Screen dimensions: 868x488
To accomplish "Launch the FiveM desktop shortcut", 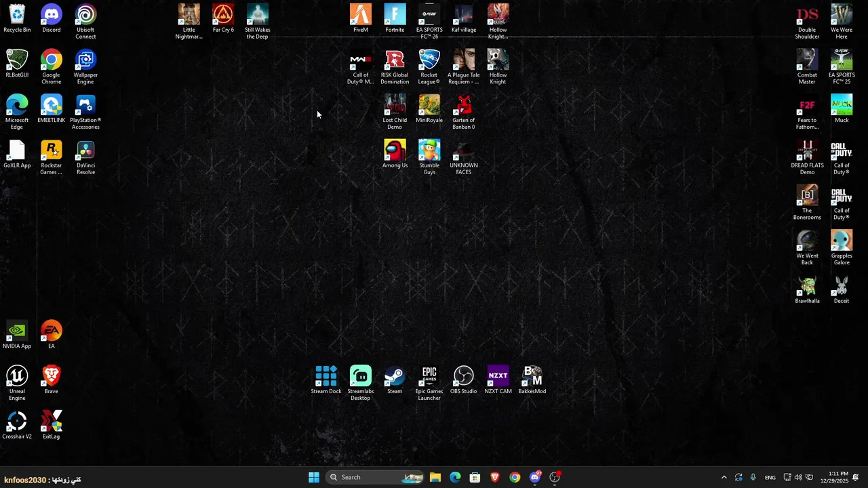I will (x=360, y=19).
